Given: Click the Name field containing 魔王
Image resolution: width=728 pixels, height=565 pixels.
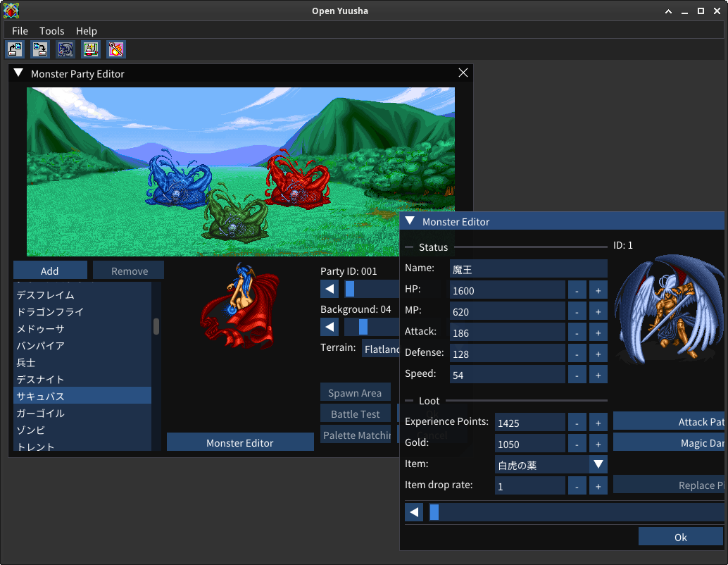Looking at the screenshot, I should (x=528, y=269).
